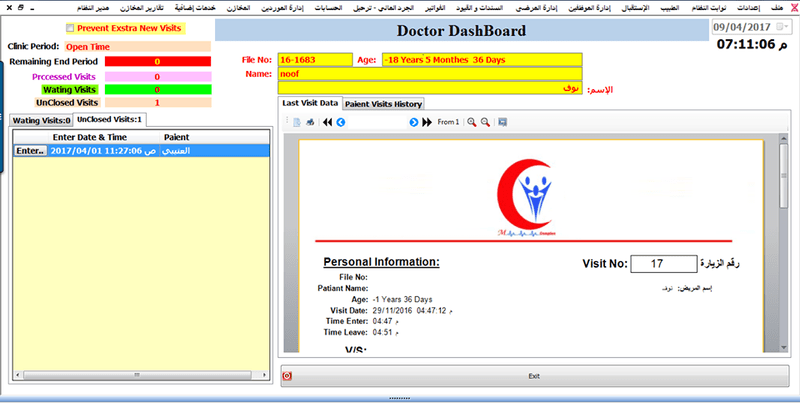Enable Prevent Exstra New Visits checkbox

69,28
